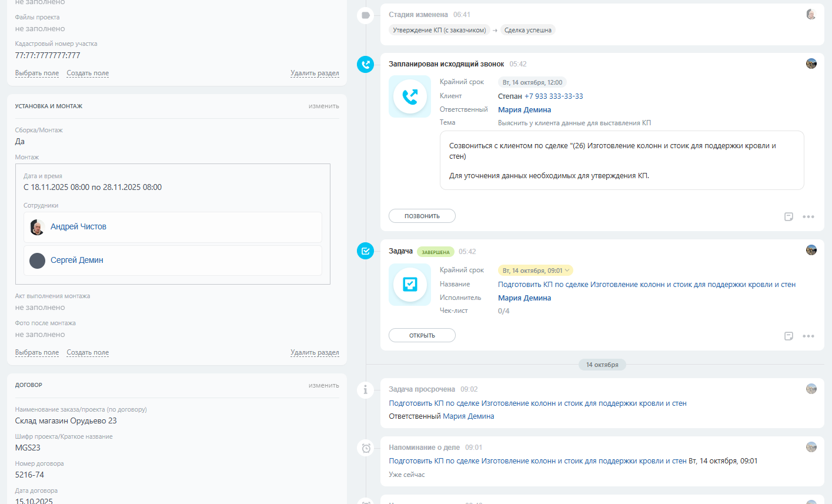This screenshot has height=504, width=832.
Task: Click the alarm clock icon beside Напоминание о деле
Action: (366, 448)
